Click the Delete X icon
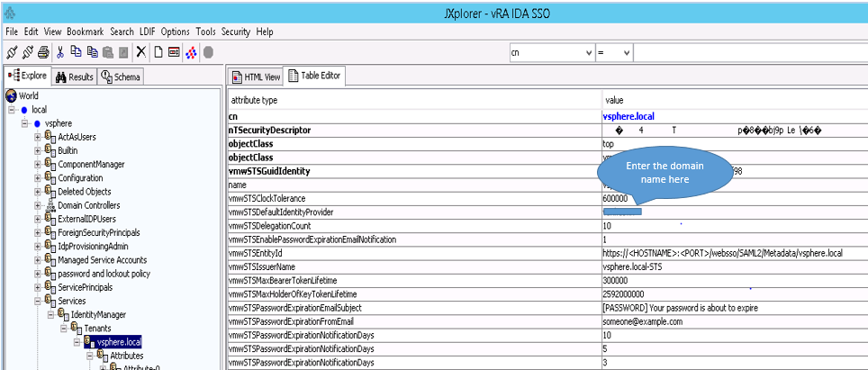 [141, 52]
